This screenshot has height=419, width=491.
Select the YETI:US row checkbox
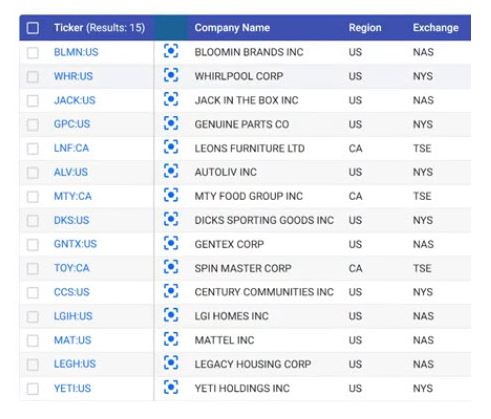coord(33,389)
